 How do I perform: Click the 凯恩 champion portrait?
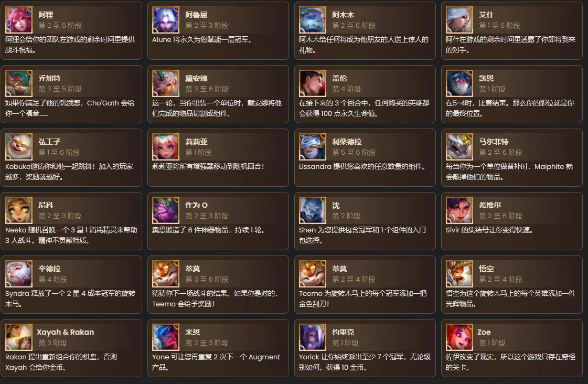pos(459,83)
